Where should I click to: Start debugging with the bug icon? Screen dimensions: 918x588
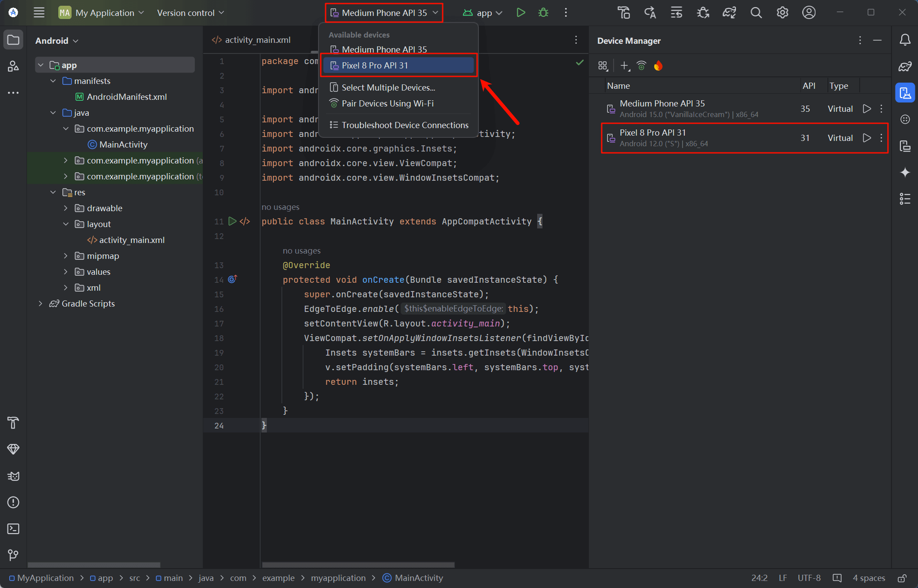coord(543,13)
